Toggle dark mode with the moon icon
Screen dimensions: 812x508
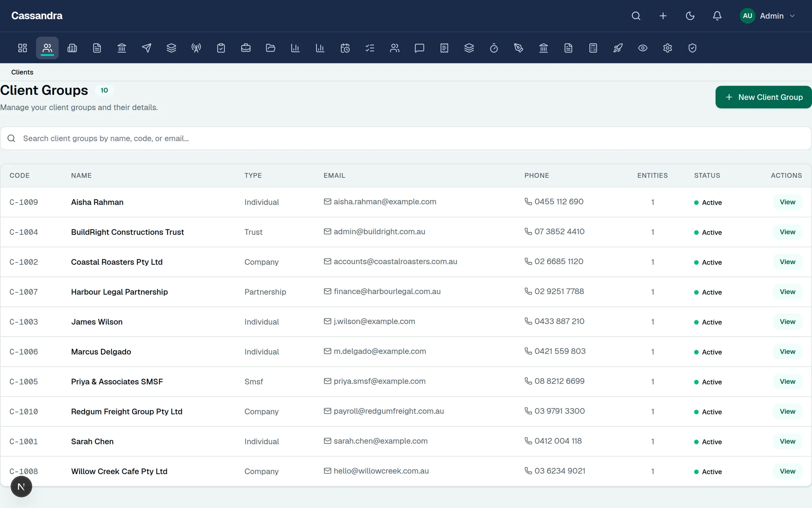pyautogui.click(x=690, y=16)
